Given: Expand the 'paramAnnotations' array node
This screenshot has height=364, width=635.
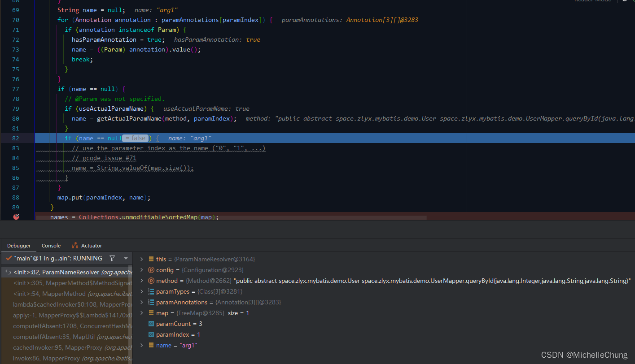Looking at the screenshot, I should coord(142,302).
